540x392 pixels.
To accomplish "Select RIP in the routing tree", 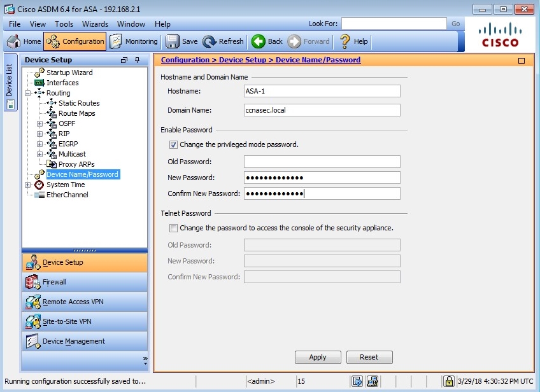I will (x=64, y=134).
